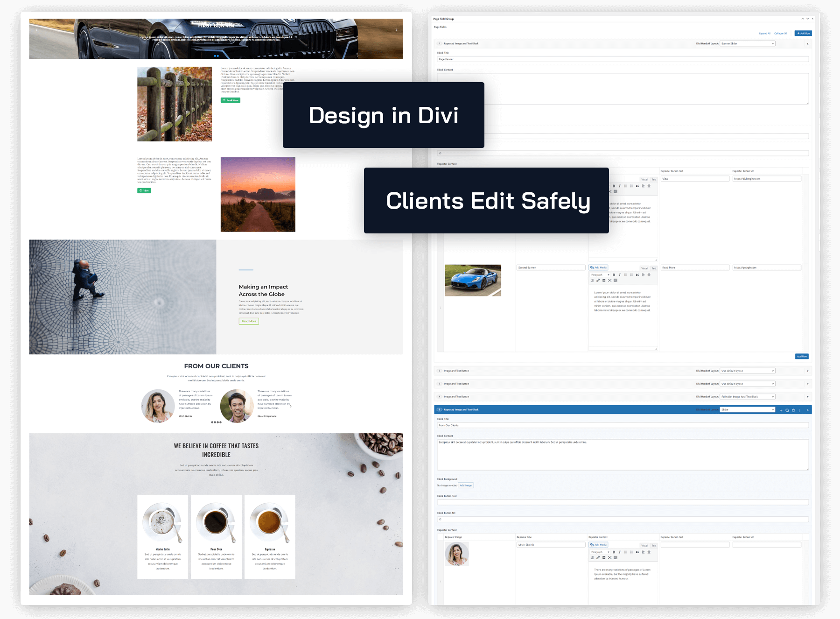Screen dimensions: 840x619
Task: Switch the repeater editor to Text mode
Action: click(x=654, y=545)
